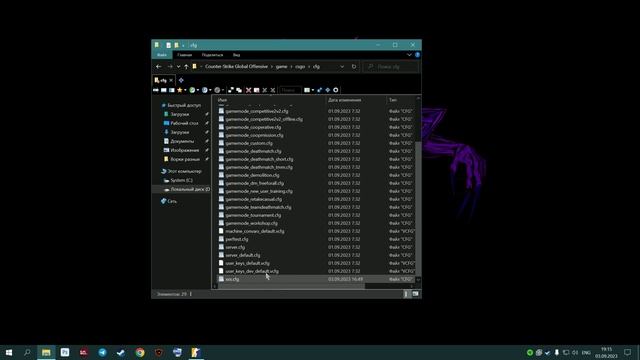This screenshot has width=640, height=360.
Task: Select gamemode_dm_freeforall.cfg file
Action: pyautogui.click(x=255, y=183)
